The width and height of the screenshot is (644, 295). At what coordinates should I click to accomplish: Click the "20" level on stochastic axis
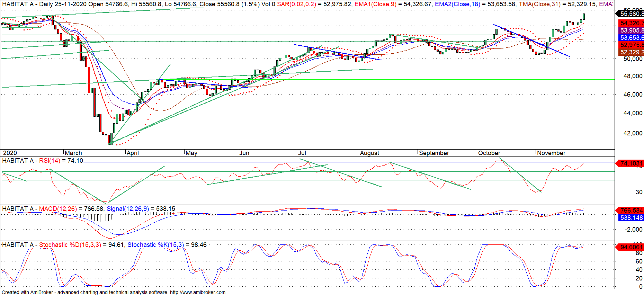[x=639, y=278]
